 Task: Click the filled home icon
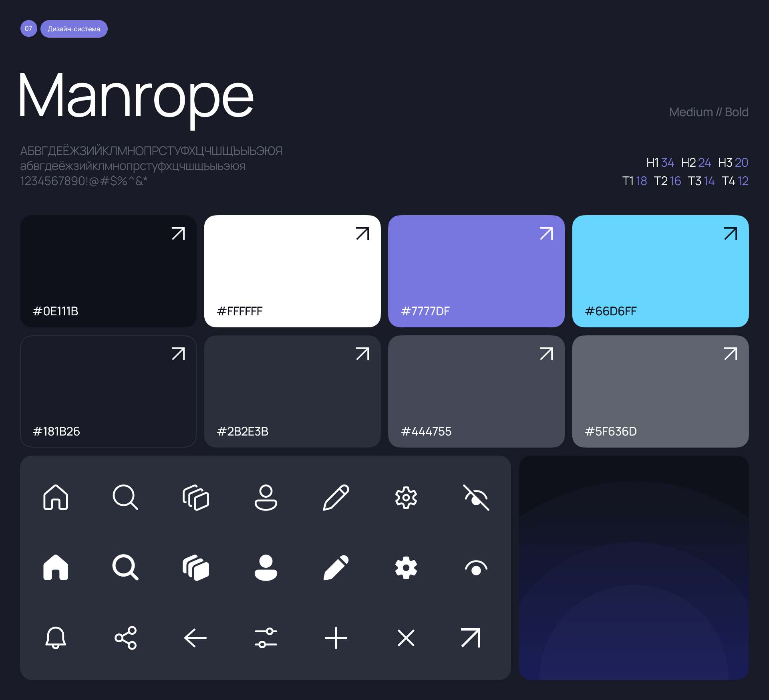[x=56, y=567]
